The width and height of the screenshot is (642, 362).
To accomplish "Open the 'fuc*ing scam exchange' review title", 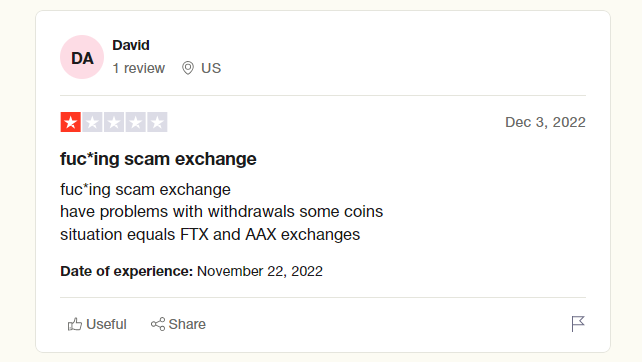I will point(158,159).
